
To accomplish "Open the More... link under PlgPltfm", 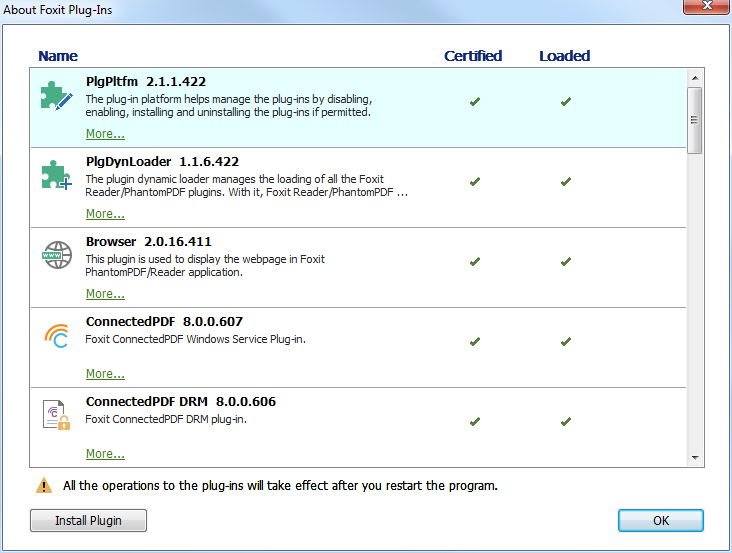I will pyautogui.click(x=105, y=134).
